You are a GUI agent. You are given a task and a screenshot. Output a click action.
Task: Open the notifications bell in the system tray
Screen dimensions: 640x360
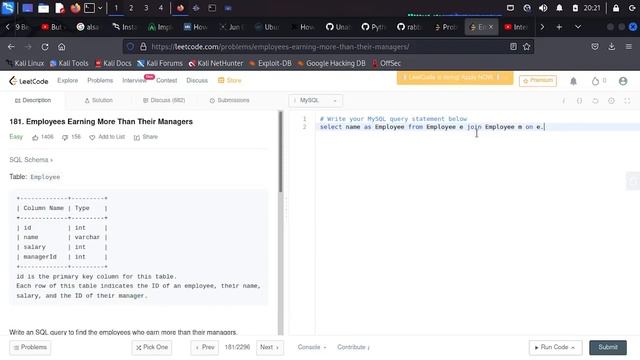point(559,8)
